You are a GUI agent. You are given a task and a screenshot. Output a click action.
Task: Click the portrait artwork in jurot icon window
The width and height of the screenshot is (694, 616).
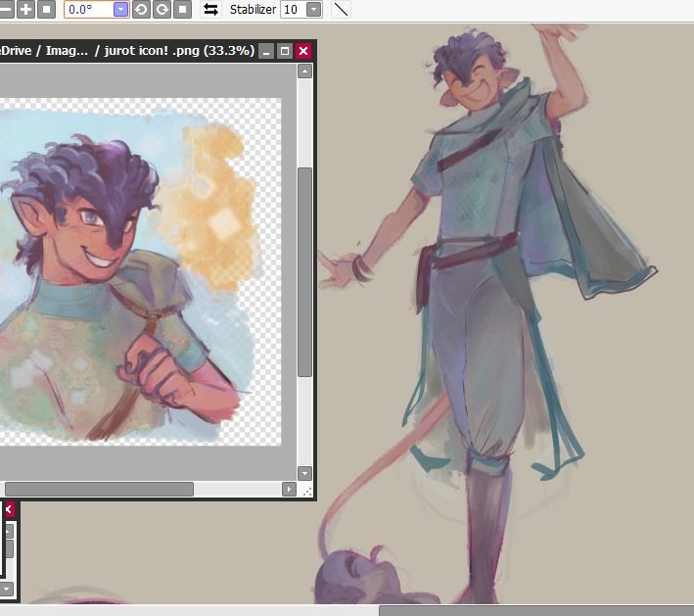140,271
